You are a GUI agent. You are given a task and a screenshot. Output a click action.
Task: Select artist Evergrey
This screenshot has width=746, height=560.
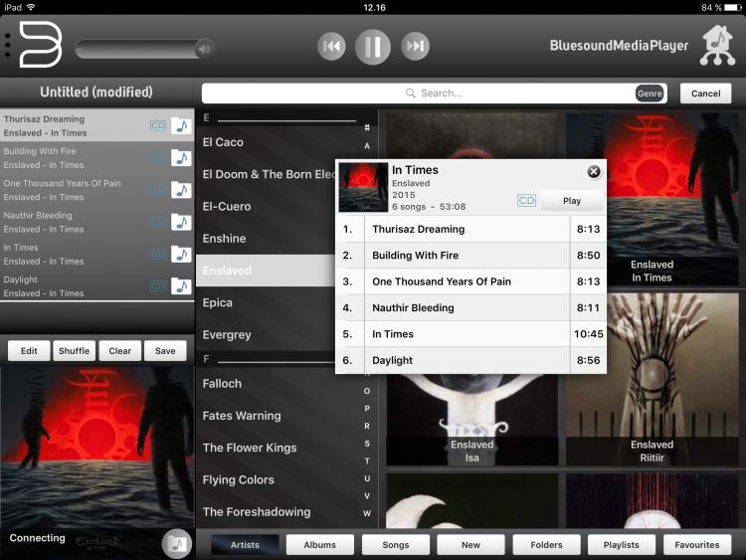click(267, 334)
